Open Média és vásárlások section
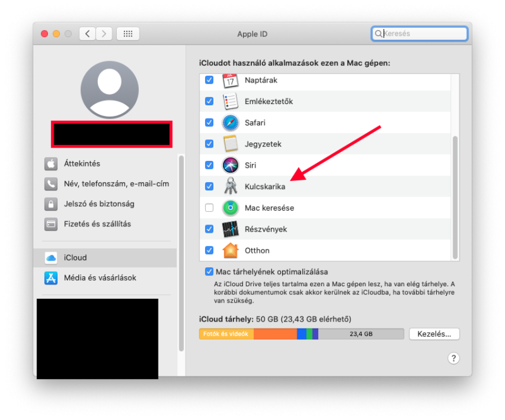The height and width of the screenshot is (420, 505). coord(105,277)
